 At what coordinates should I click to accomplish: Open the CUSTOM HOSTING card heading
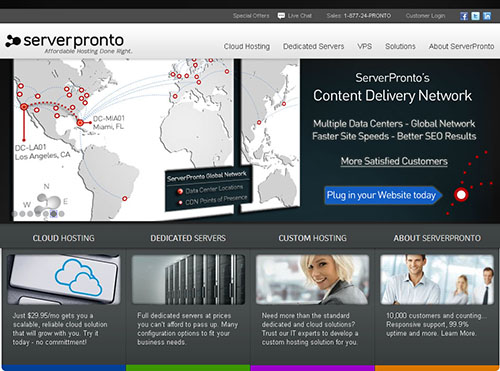tap(313, 238)
